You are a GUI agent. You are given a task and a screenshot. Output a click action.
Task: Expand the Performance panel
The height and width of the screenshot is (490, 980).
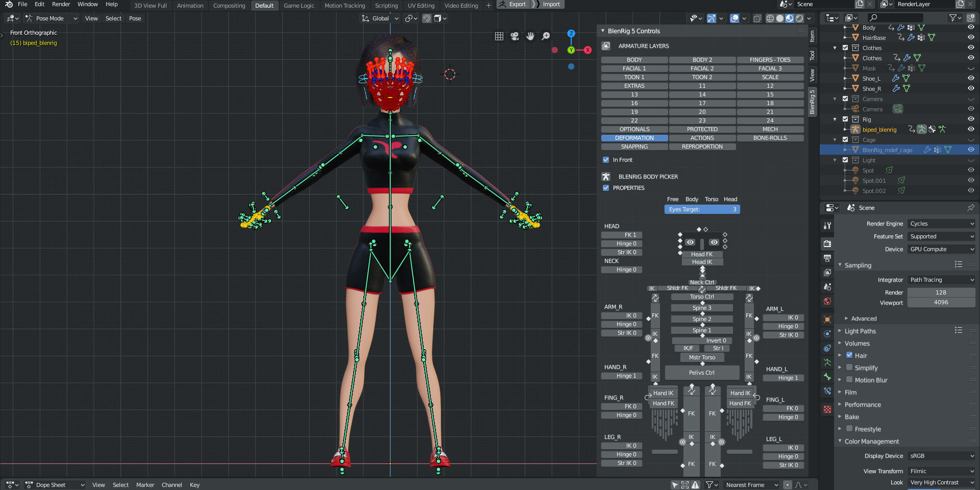[863, 404]
